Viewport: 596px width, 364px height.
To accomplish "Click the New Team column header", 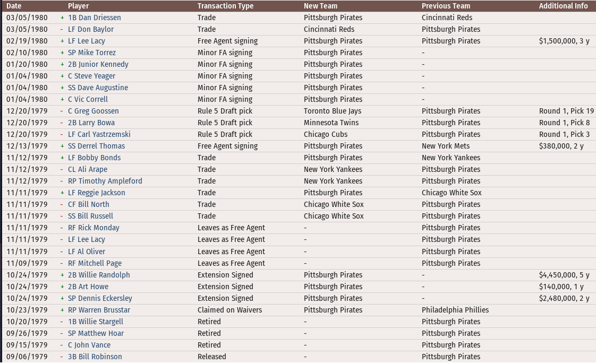I will pos(320,6).
